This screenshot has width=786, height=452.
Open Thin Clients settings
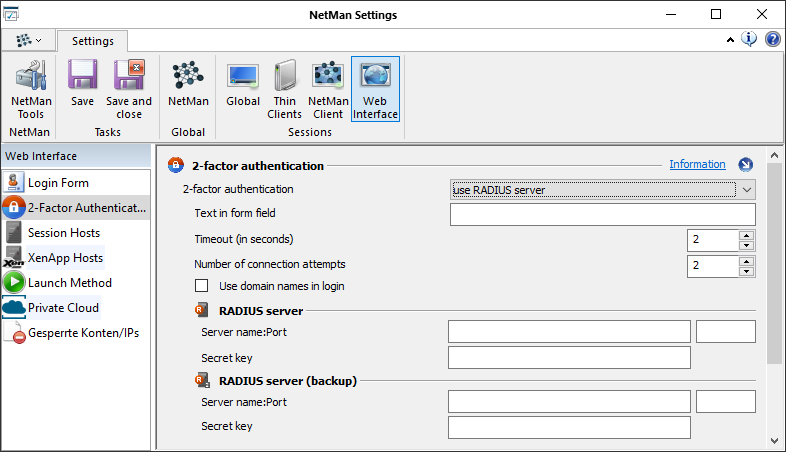click(x=285, y=88)
